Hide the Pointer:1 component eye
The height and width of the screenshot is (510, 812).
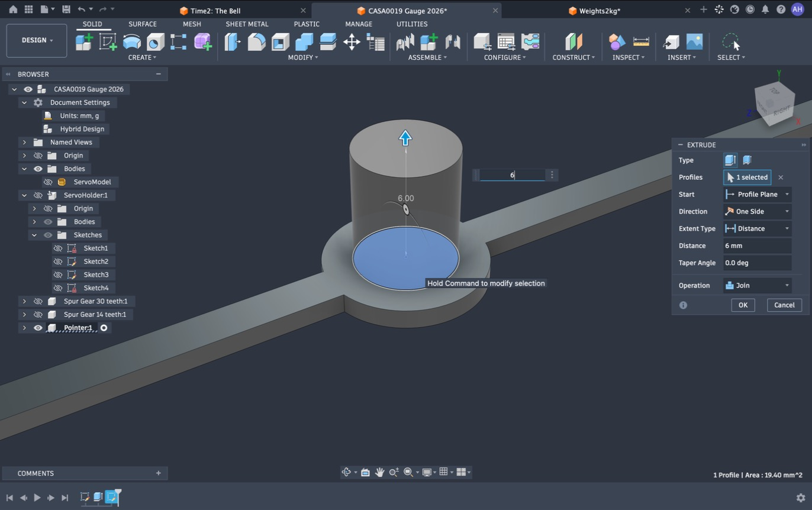click(38, 328)
